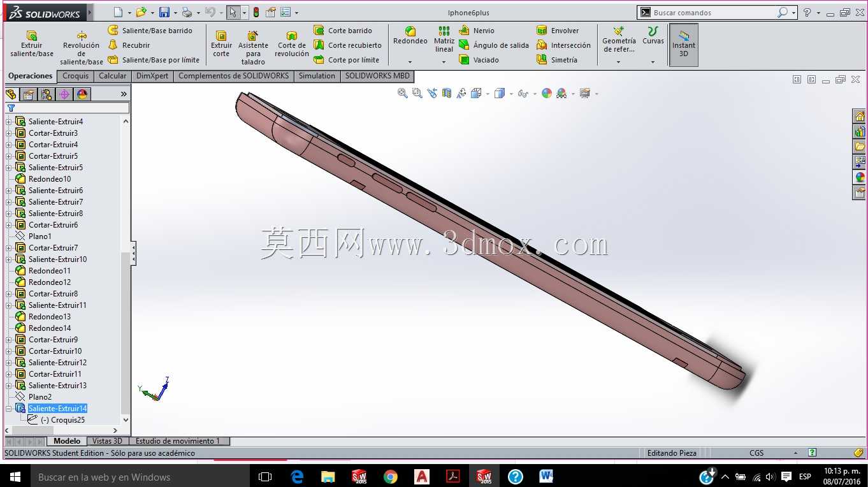Screen dimensions: 868x487
Task: Zoom to fit in view toolbar
Action: [x=402, y=93]
